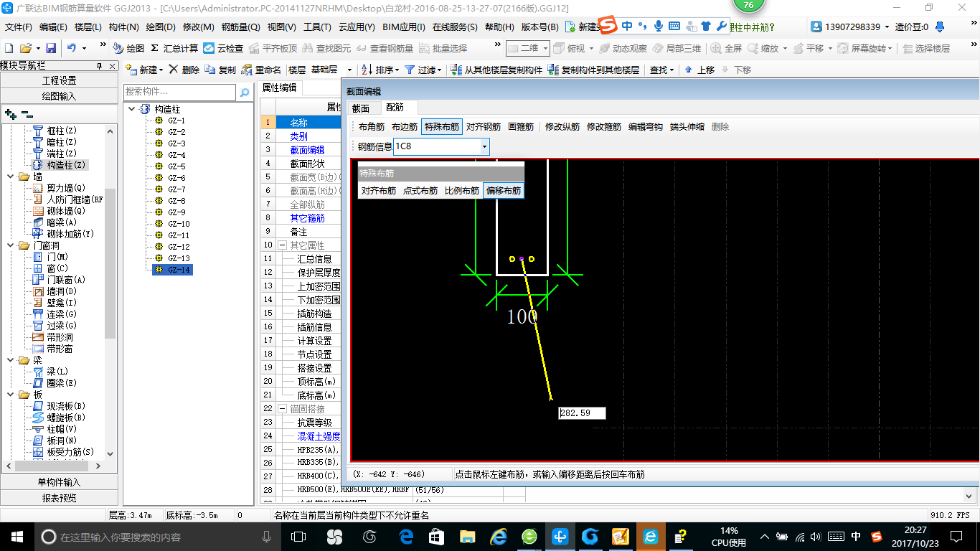
Task: Run 汇总计算 summary calculation
Action: 174,48
